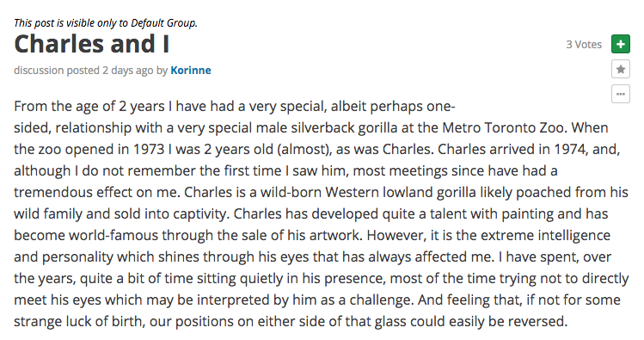Screen dimensions: 644x340
Task: Click the word "However" in the paragraph
Action: tap(396, 236)
